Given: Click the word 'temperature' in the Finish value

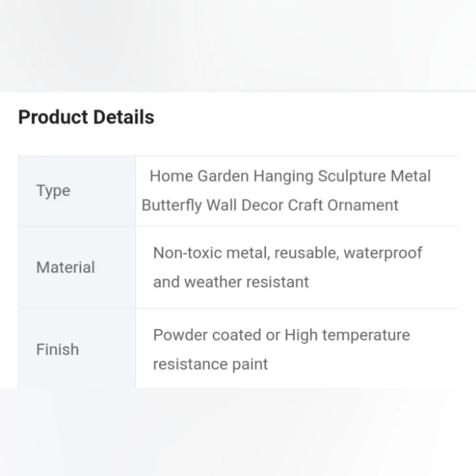Looking at the screenshot, I should (x=366, y=336).
